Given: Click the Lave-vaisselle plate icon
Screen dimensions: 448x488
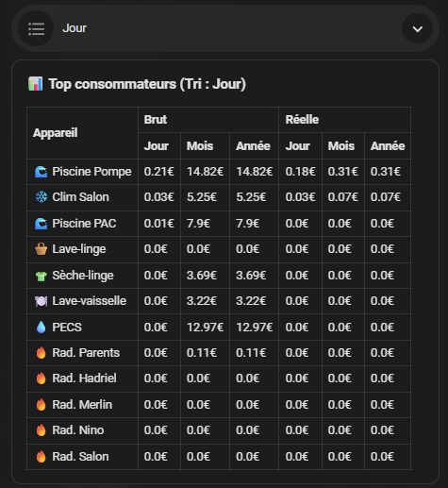Looking at the screenshot, I should pyautogui.click(x=41, y=301).
